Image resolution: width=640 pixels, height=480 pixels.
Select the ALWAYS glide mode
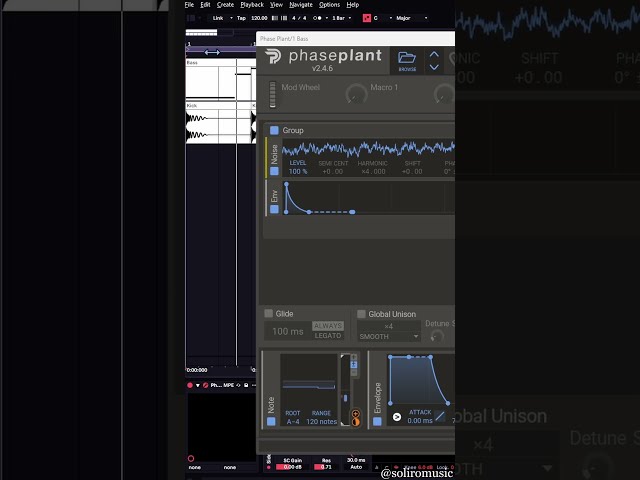328,326
